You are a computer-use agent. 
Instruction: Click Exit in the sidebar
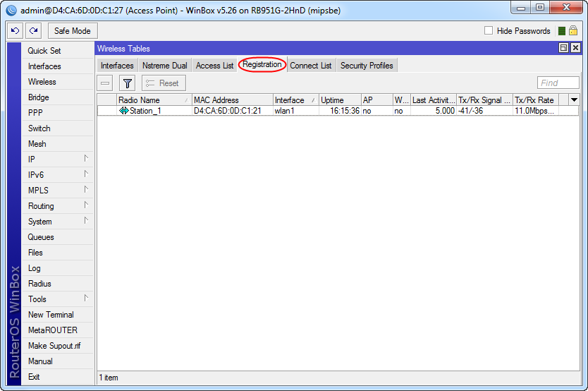coord(57,377)
